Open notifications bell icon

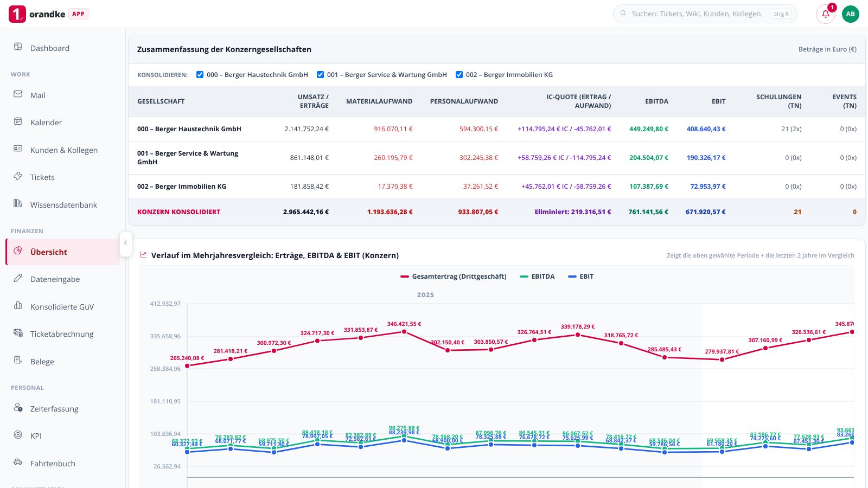click(826, 14)
